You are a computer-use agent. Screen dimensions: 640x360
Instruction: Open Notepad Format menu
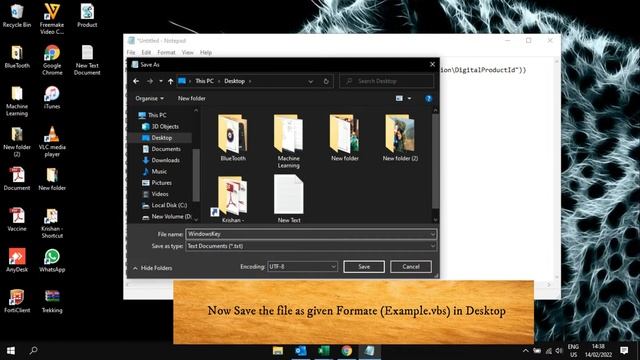click(x=166, y=52)
